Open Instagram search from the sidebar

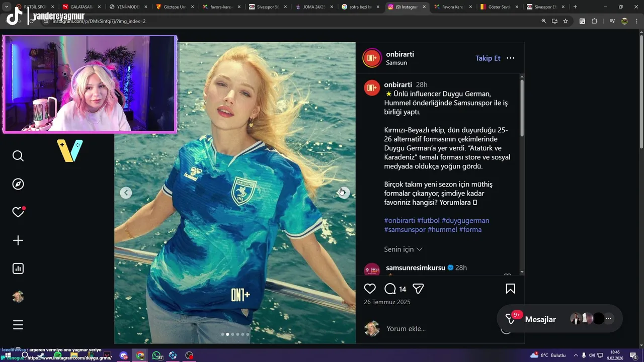click(x=18, y=156)
